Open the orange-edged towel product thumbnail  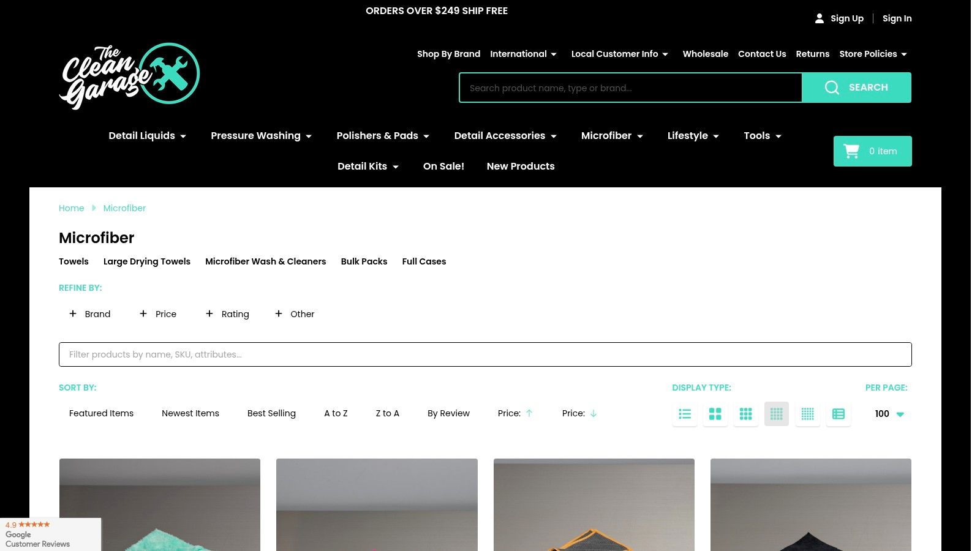[594, 504]
